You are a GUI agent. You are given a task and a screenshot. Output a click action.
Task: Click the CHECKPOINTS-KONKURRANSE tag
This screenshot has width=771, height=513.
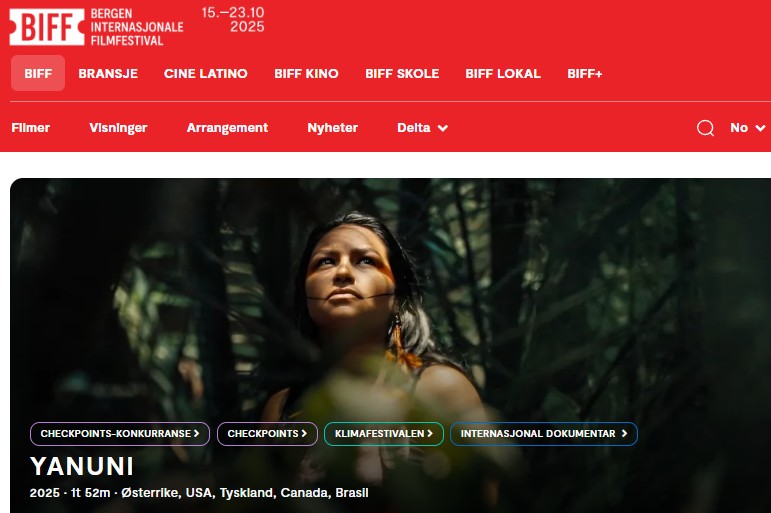(x=120, y=434)
